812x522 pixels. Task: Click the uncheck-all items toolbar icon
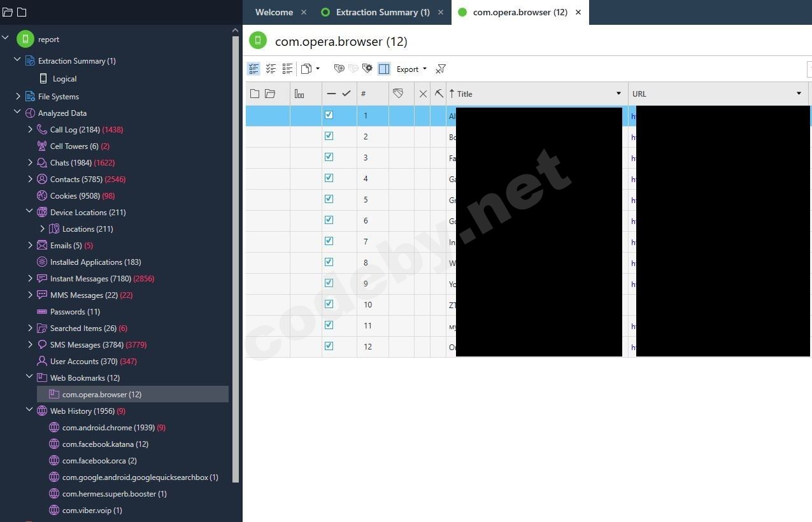pos(271,69)
